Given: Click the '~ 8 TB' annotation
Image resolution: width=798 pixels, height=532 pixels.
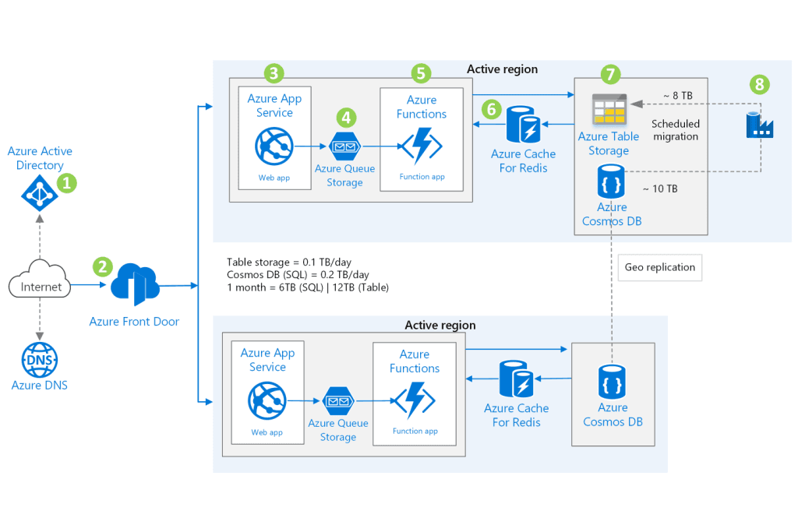Looking at the screenshot, I should pos(678,96).
